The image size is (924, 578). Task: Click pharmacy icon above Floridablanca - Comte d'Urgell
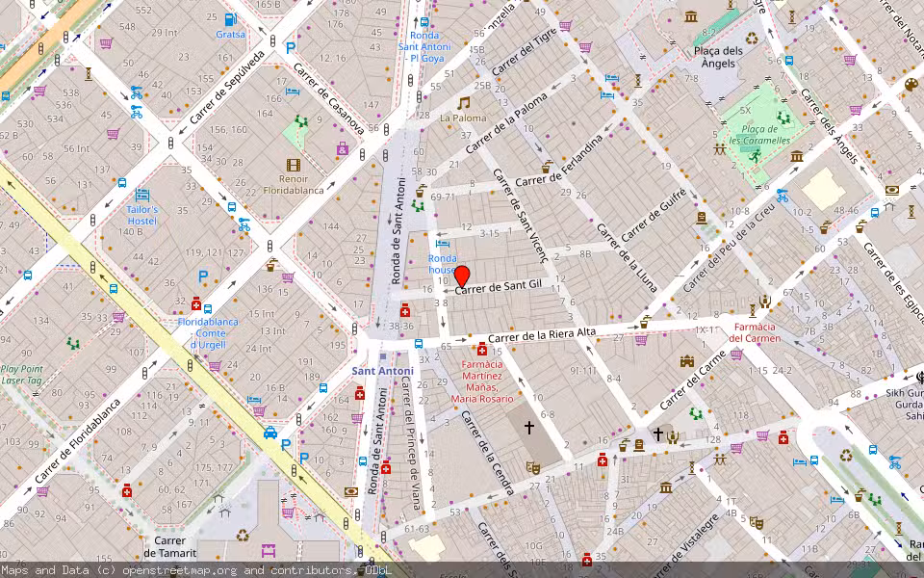pos(196,303)
